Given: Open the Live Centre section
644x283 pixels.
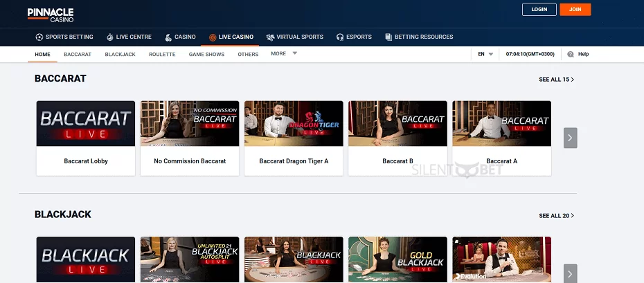Looking at the screenshot, I should (x=129, y=37).
